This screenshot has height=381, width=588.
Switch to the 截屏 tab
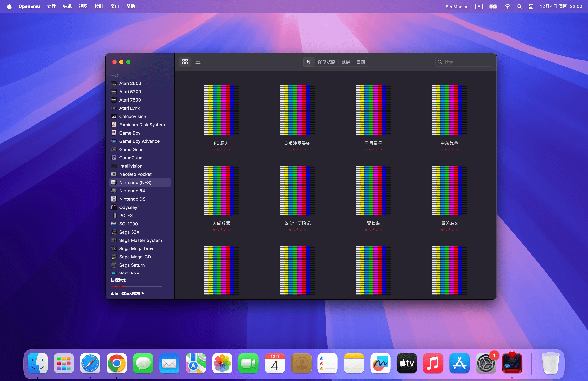tap(346, 62)
